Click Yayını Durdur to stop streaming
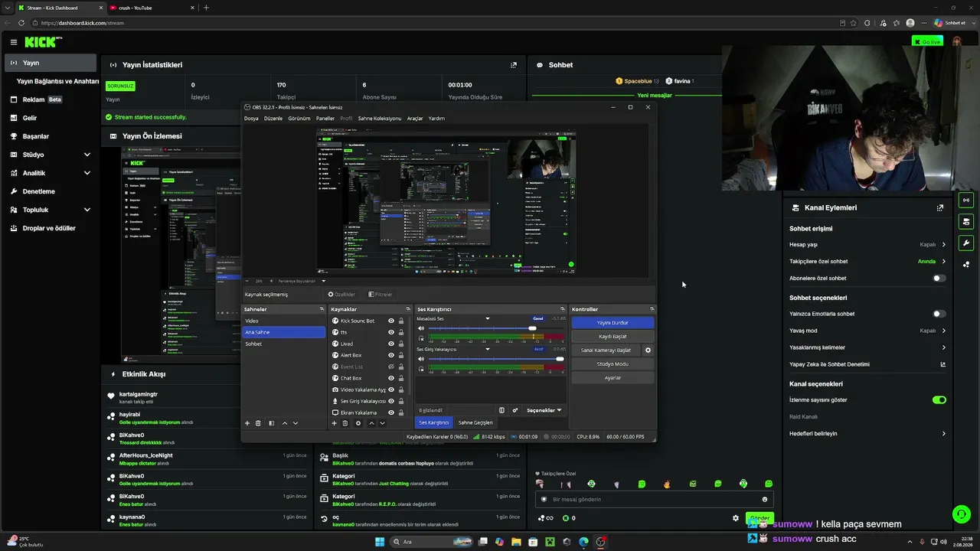This screenshot has width=980, height=551. [612, 323]
